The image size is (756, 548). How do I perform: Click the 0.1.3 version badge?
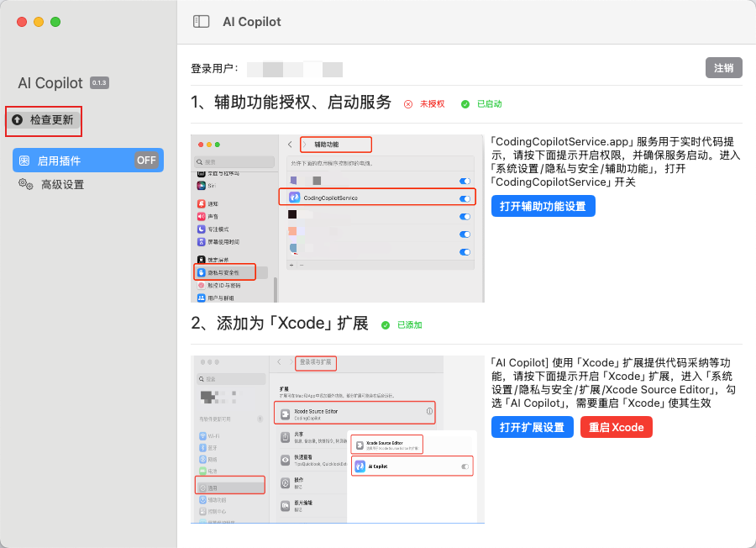(x=99, y=83)
